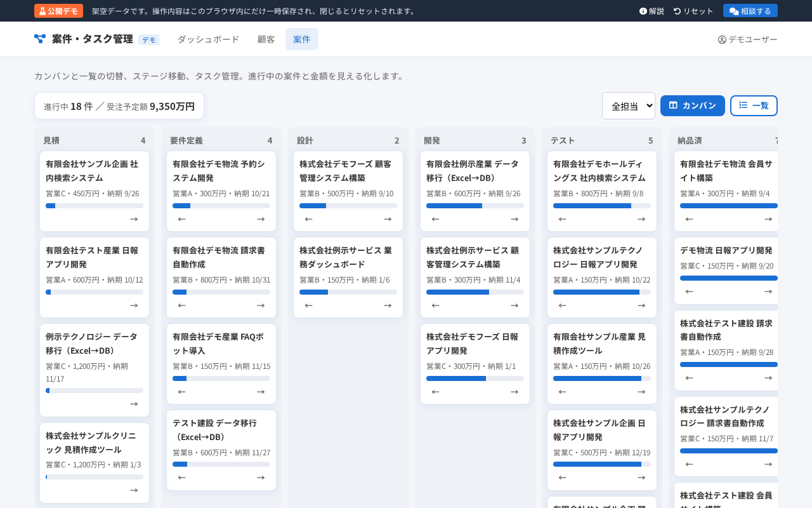Go to the ダッシュボード tab

coord(208,39)
